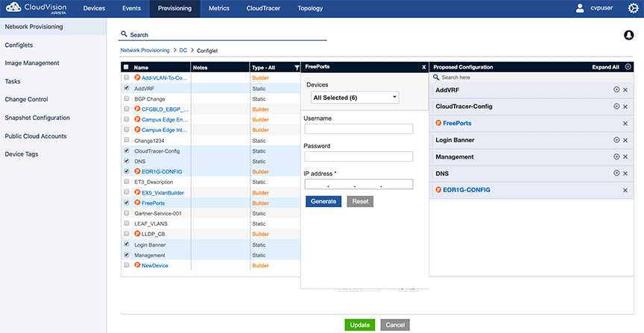The height and width of the screenshot is (333, 644).
Task: Click search icon in Proposed Configuration panel
Action: (436, 77)
